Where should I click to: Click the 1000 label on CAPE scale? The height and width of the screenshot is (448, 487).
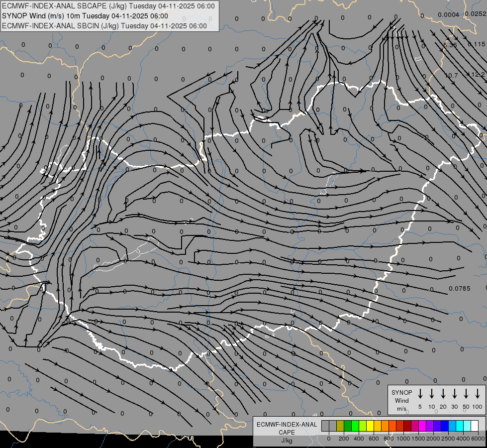click(x=403, y=439)
